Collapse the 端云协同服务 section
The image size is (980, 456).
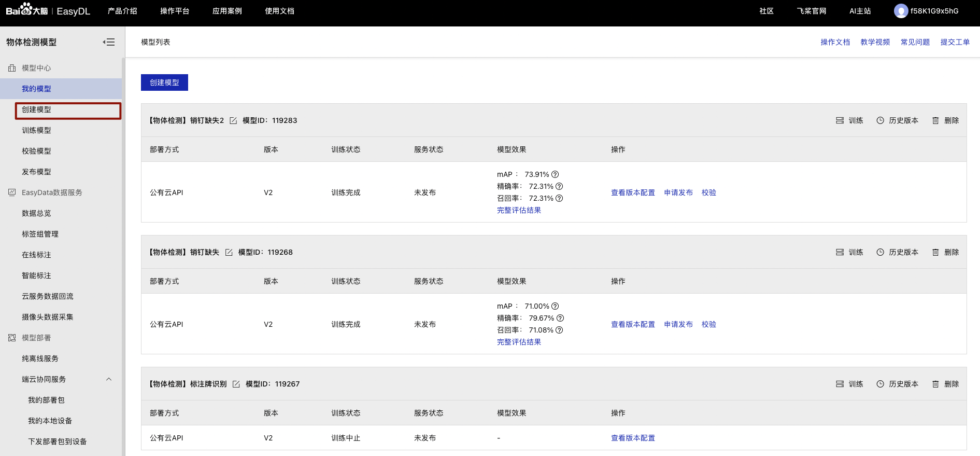[109, 379]
